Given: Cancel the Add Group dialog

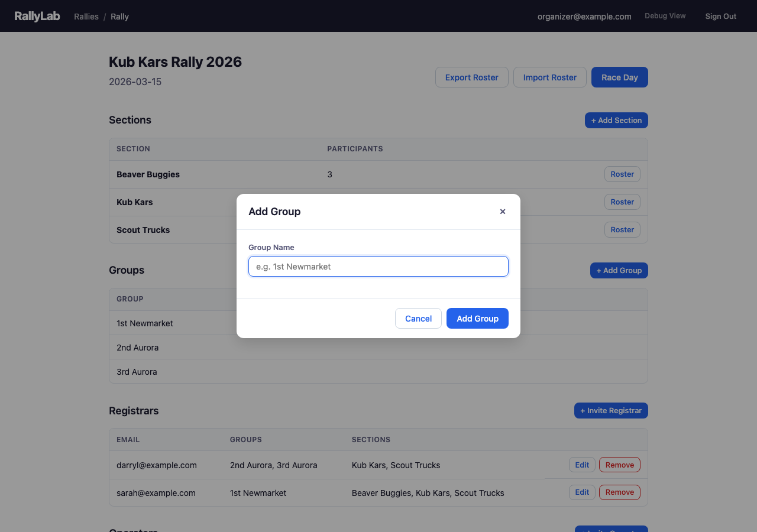Looking at the screenshot, I should tap(418, 318).
